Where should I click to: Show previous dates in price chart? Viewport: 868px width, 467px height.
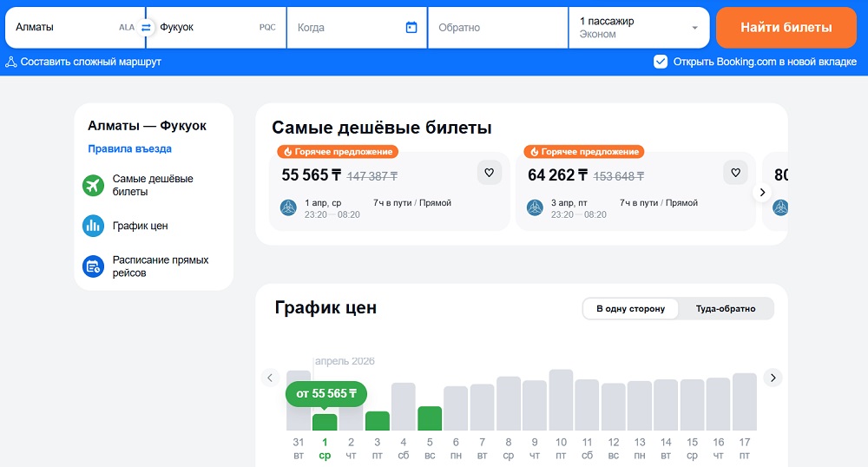point(270,378)
